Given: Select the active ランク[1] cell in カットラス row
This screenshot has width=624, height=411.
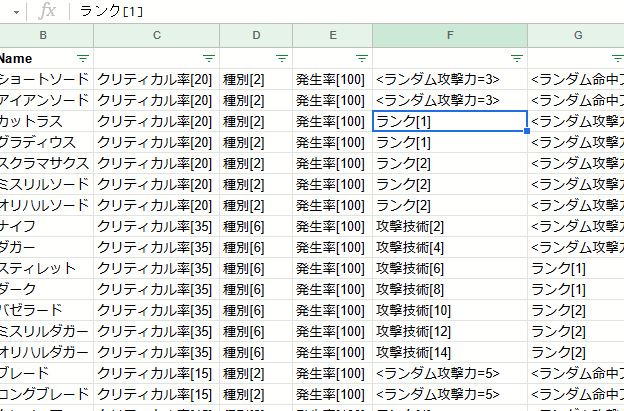Looking at the screenshot, I should pos(450,121).
